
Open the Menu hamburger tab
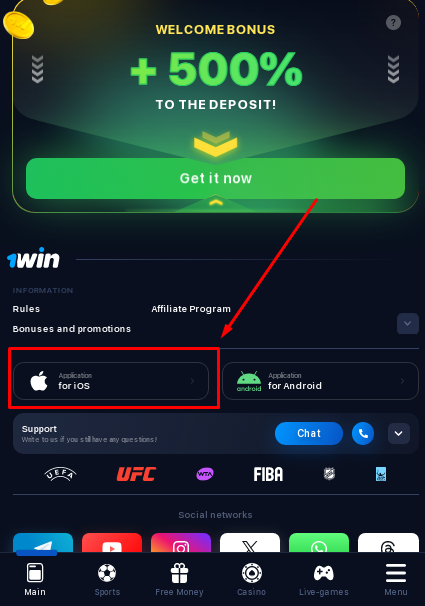pyautogui.click(x=396, y=580)
